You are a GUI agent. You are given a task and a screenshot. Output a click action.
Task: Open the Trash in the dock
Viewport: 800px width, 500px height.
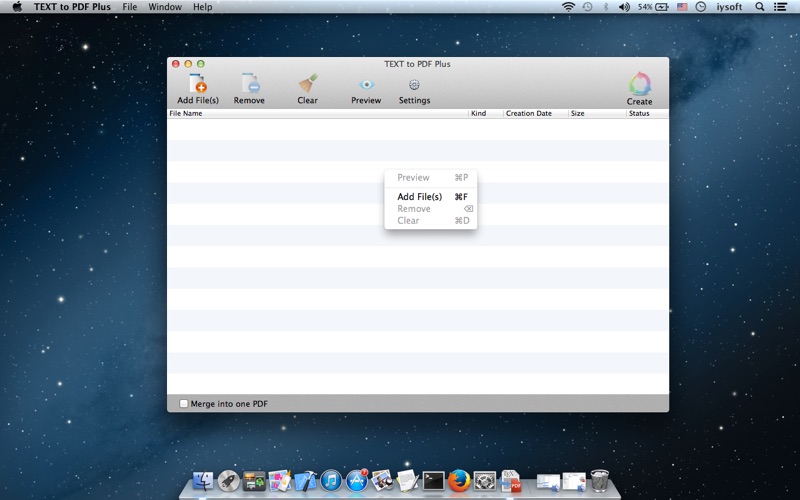tap(600, 481)
